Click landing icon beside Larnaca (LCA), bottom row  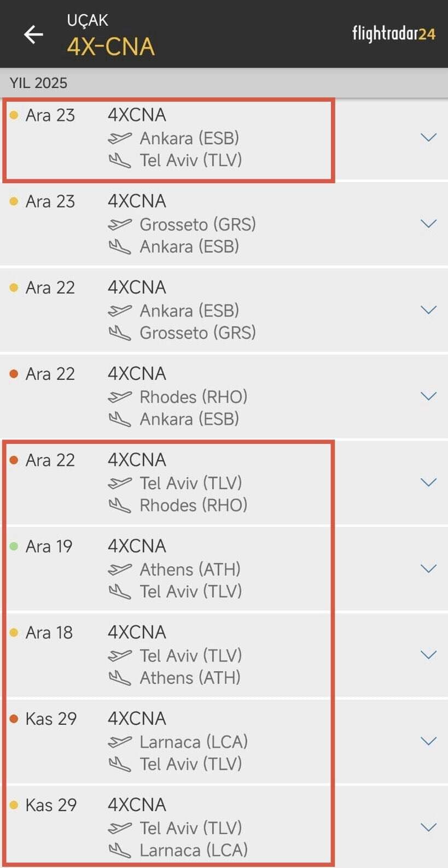pyautogui.click(x=119, y=851)
